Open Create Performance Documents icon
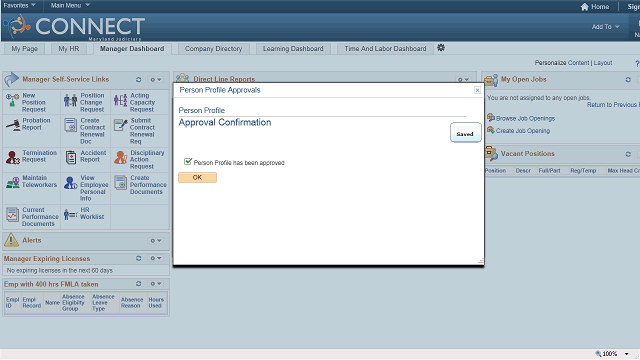 120,182
